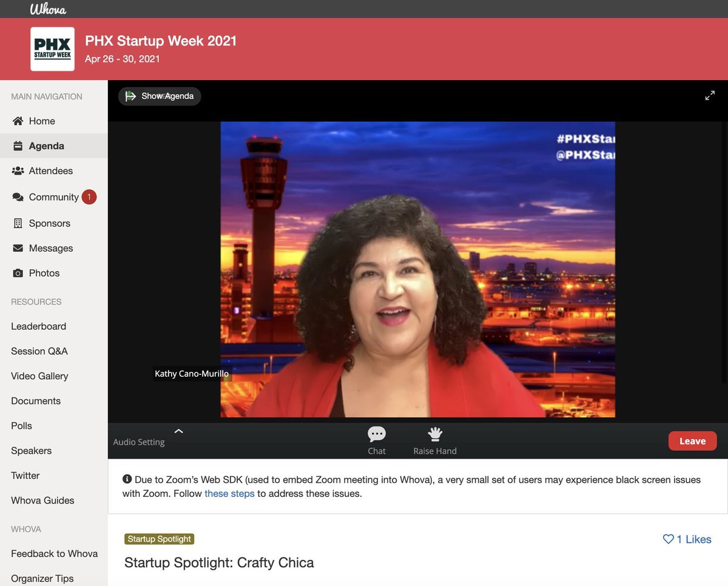Open the Photos section
Image resolution: width=728 pixels, height=586 pixels.
click(44, 273)
